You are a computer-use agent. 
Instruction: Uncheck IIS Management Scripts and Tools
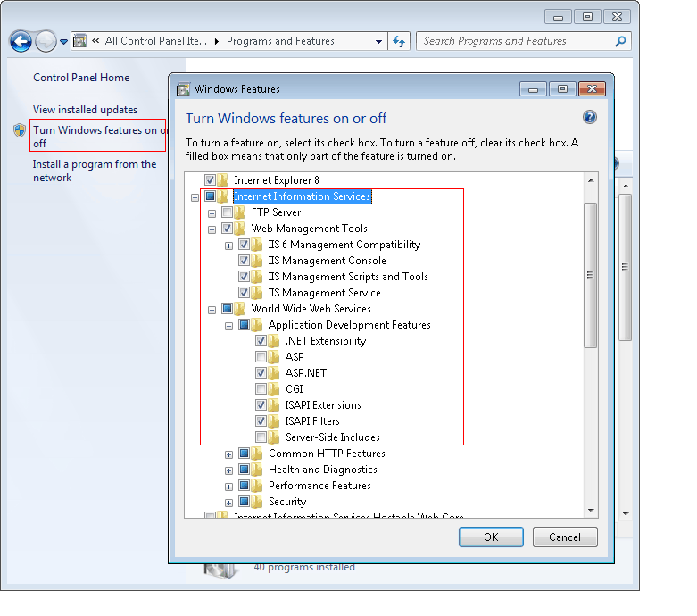[244, 276]
